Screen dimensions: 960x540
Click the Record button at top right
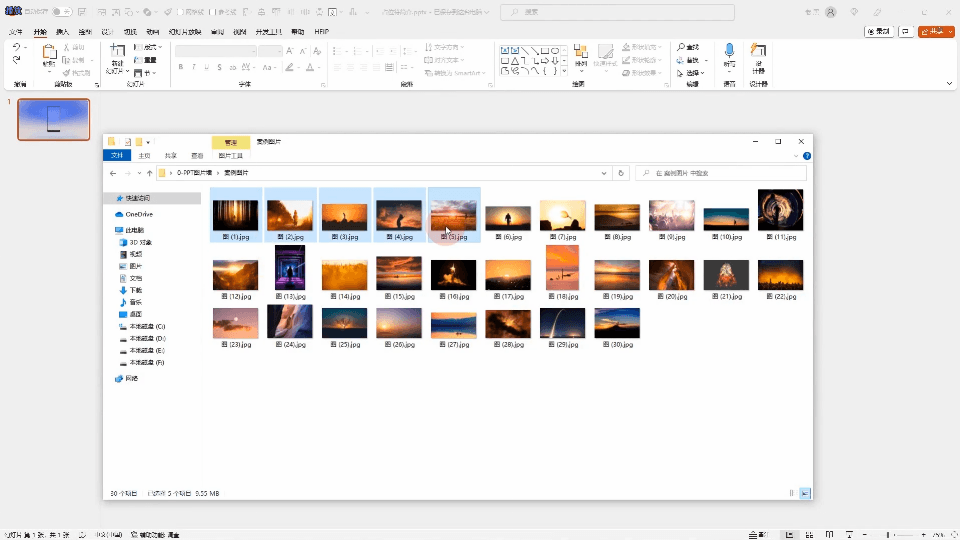point(879,31)
